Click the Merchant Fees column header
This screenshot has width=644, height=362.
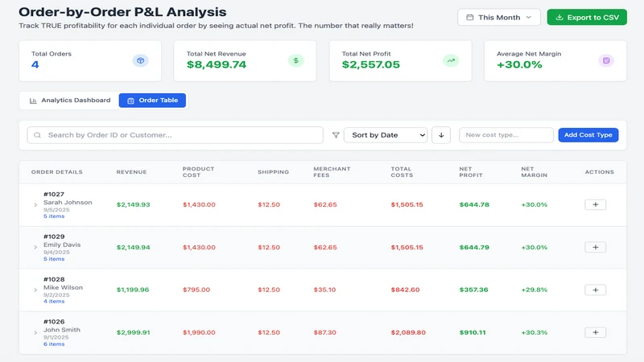tap(332, 172)
